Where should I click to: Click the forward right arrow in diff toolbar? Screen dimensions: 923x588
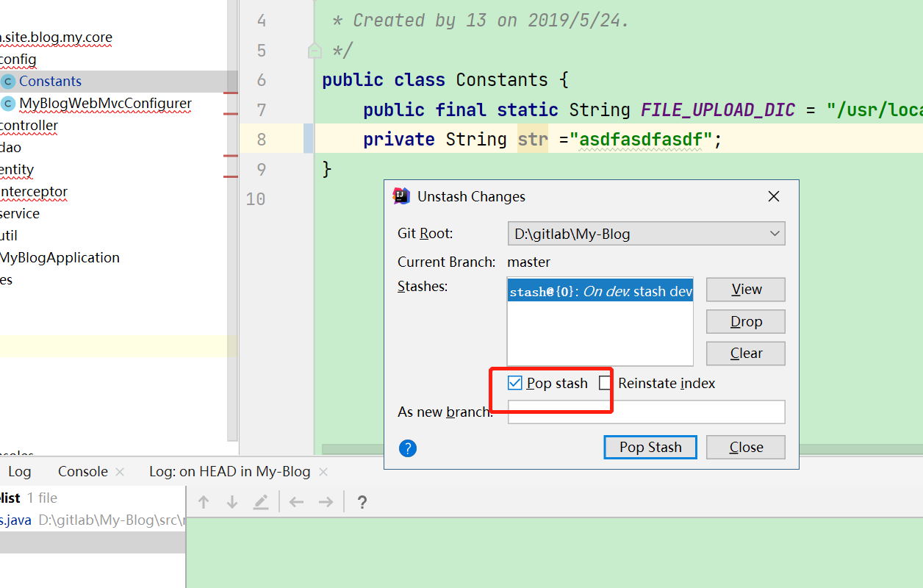[x=326, y=502]
